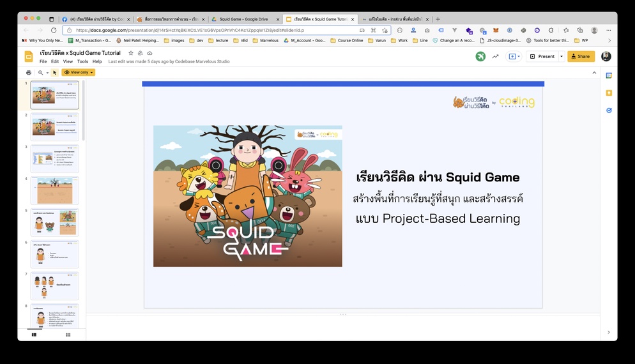Screen dimensions: 635x364
Task: Open Google Tasks side panel icon
Action: point(609,110)
